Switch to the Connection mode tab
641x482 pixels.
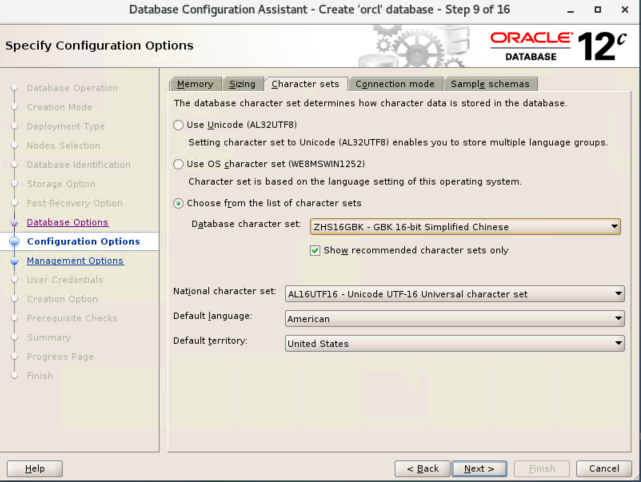click(x=395, y=84)
